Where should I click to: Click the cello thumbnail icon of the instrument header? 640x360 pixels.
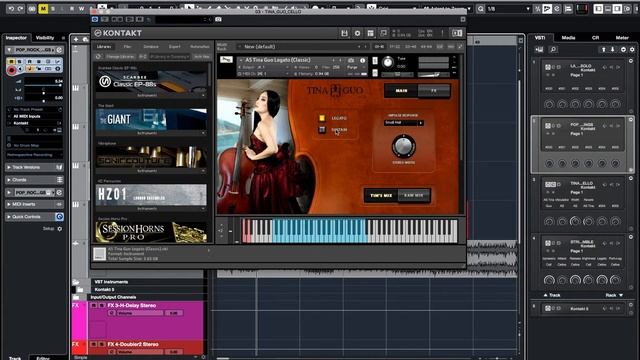pos(226,60)
